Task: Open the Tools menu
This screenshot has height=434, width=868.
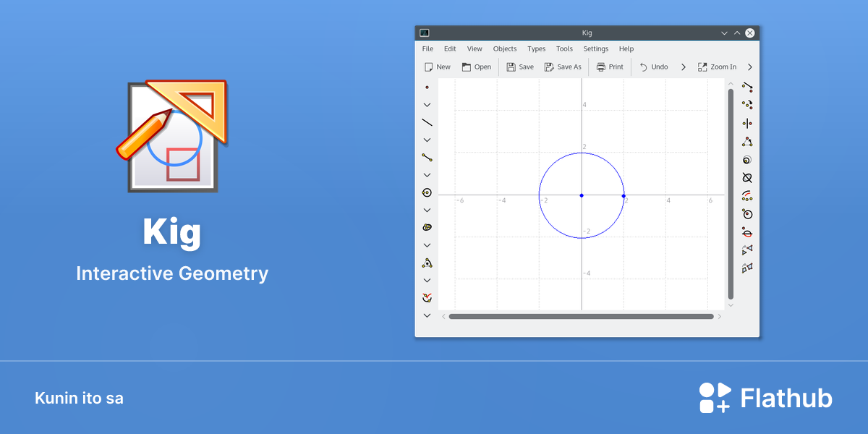Action: tap(564, 49)
